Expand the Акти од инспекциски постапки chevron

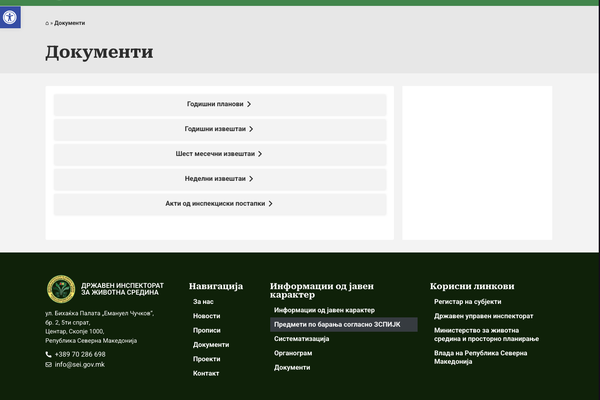pos(271,204)
